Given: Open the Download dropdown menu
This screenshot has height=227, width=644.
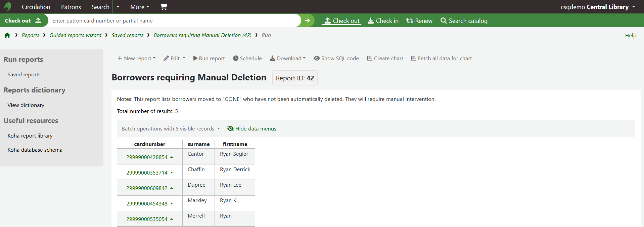Looking at the screenshot, I should click(288, 59).
